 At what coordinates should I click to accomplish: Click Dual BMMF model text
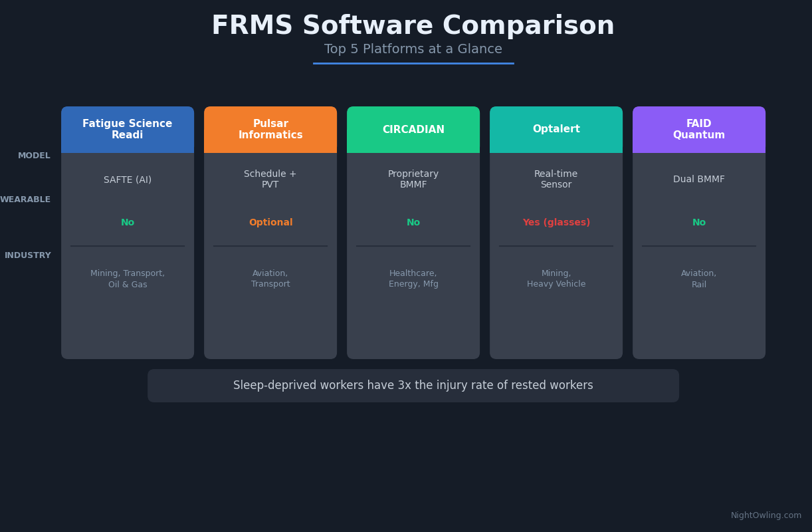tap(699, 180)
